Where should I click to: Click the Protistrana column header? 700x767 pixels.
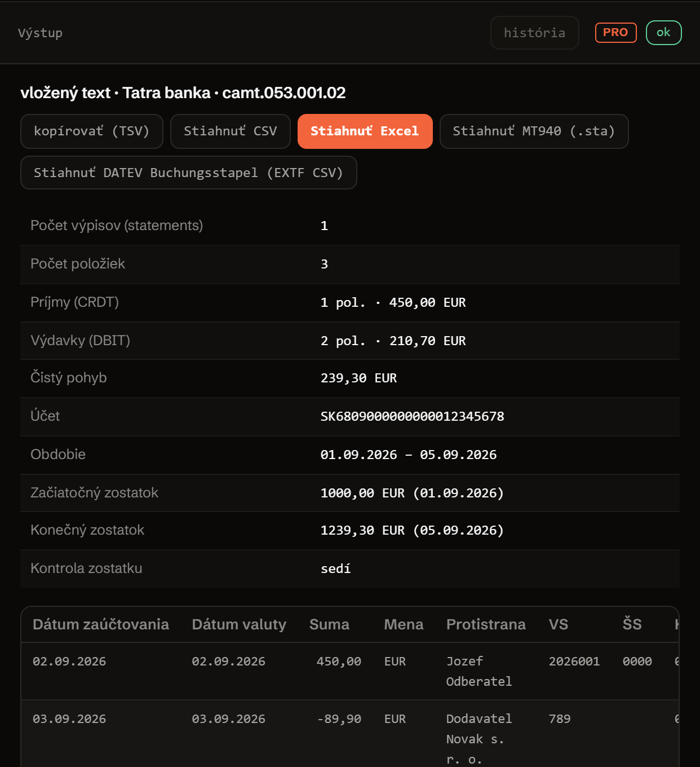pyautogui.click(x=486, y=624)
